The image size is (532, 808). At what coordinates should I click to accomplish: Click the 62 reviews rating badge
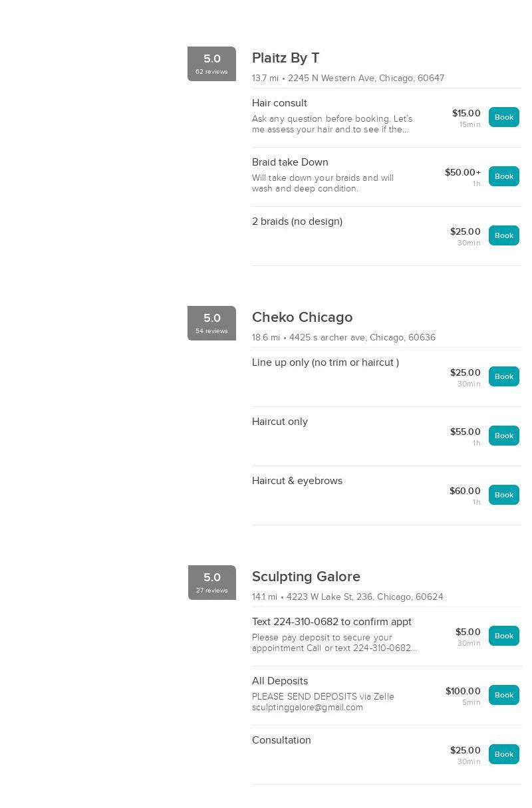211,64
